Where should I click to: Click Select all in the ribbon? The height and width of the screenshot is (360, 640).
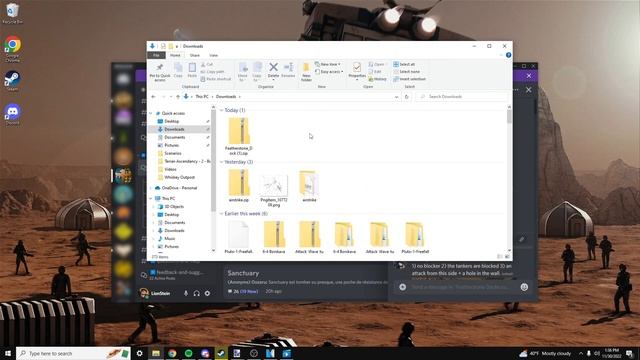(404, 64)
